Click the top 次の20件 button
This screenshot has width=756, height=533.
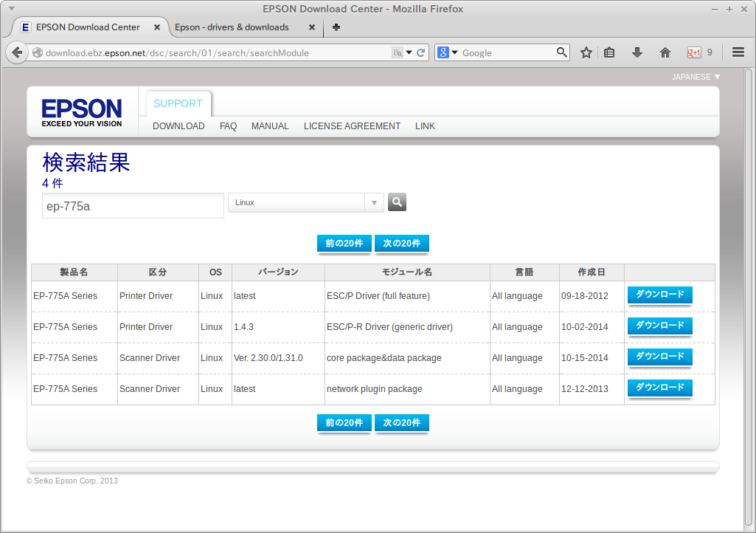(402, 244)
